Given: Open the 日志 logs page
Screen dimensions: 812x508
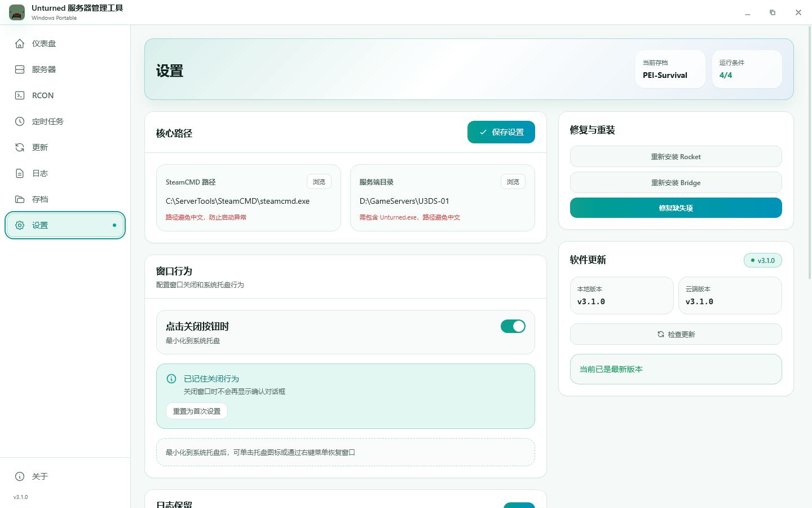Looking at the screenshot, I should pos(65,173).
